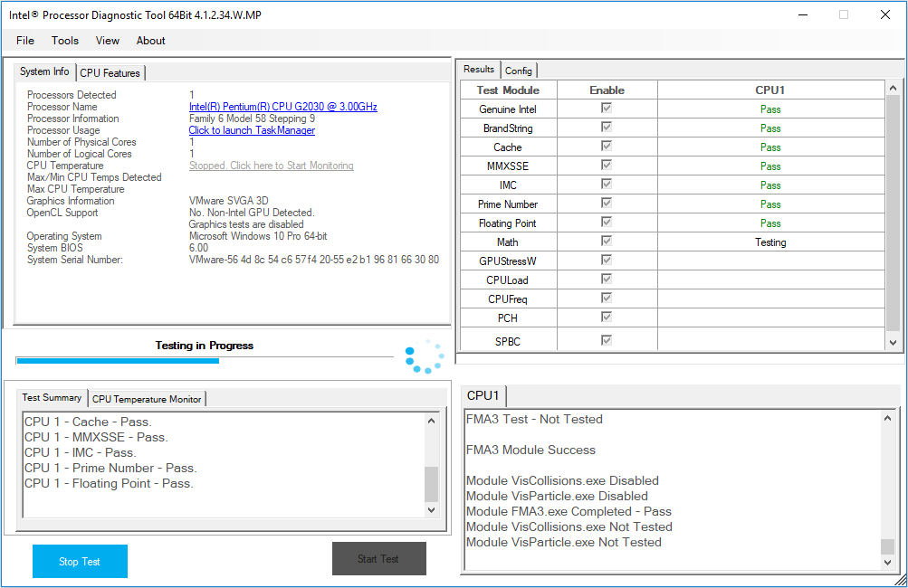Toggle the CPUFreq enable checkbox

(x=607, y=298)
